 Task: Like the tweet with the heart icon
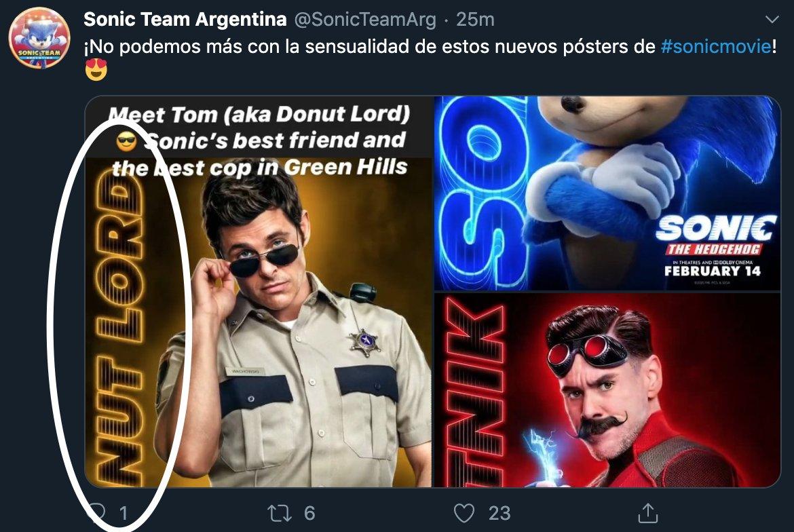click(464, 513)
